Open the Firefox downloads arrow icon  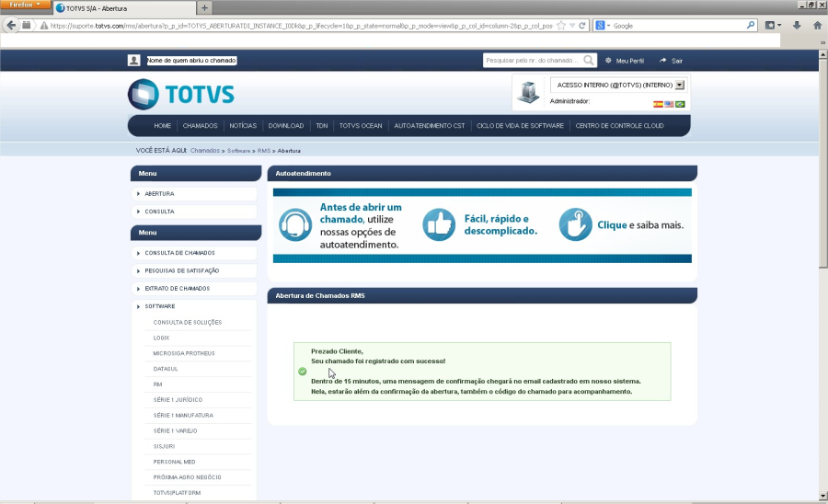[x=797, y=26]
